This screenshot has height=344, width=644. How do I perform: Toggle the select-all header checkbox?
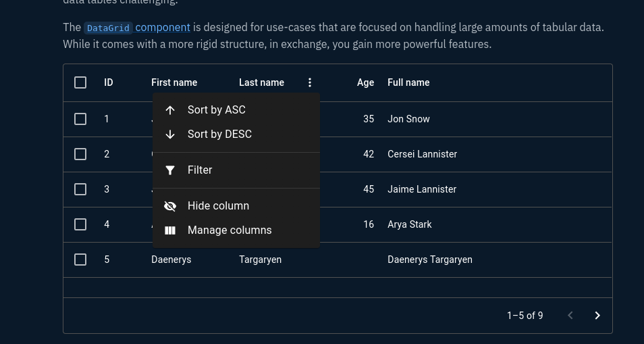[80, 82]
